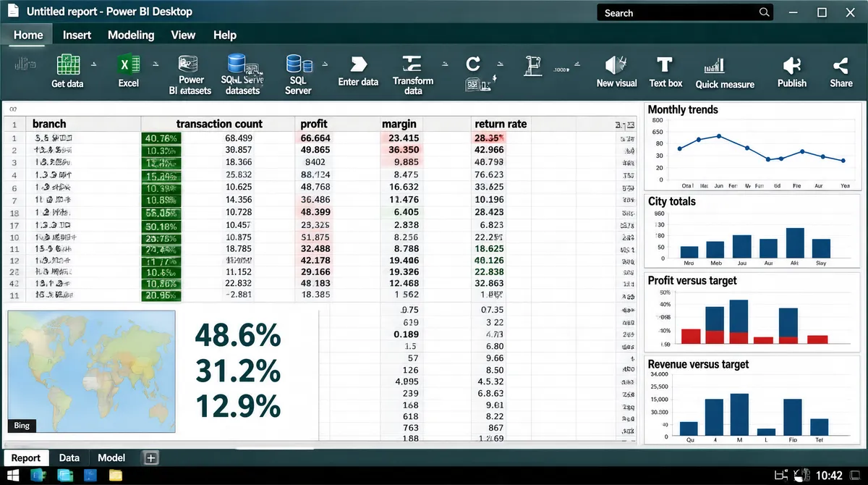Open the View ribbon tab
868x485 pixels.
183,35
